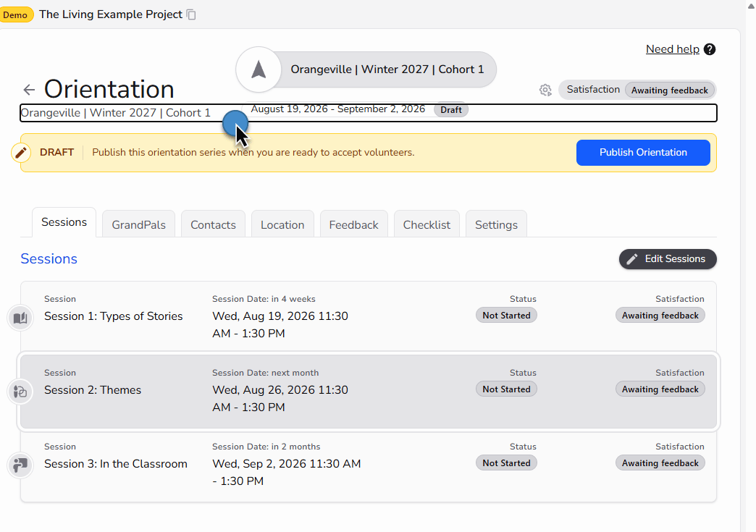The height and width of the screenshot is (532, 756).
Task: Open the settings gear near Satisfaction
Action: pyautogui.click(x=545, y=90)
